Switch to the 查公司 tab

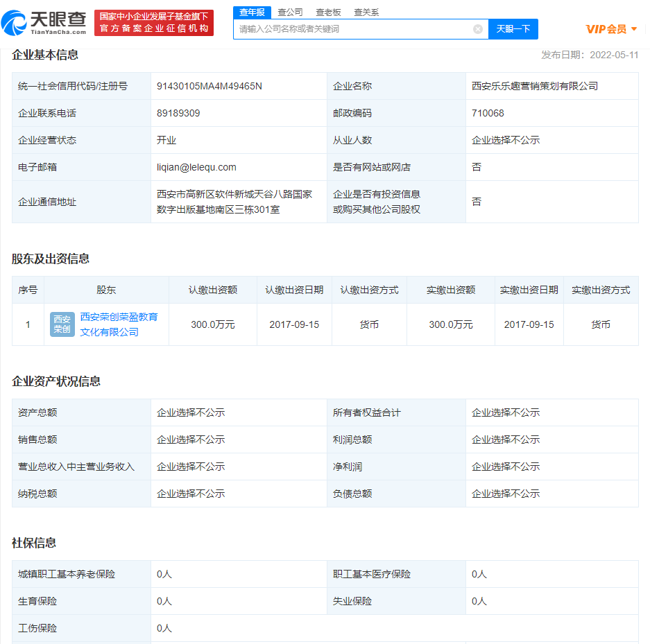pyautogui.click(x=290, y=12)
